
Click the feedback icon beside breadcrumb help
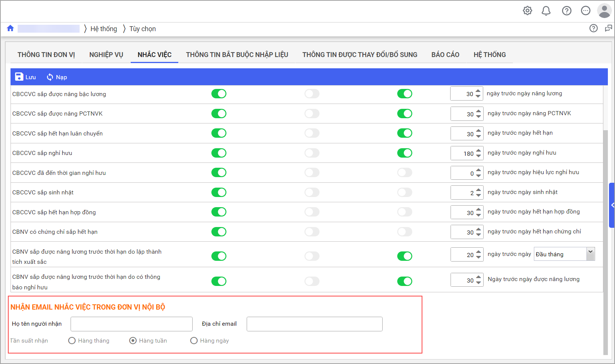click(x=608, y=29)
